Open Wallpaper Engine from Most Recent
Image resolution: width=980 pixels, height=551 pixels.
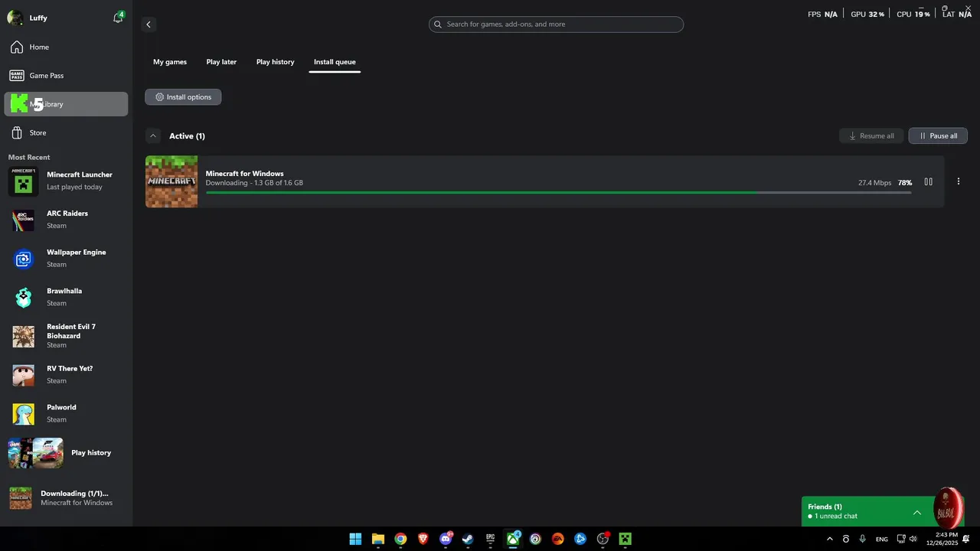[x=67, y=259]
